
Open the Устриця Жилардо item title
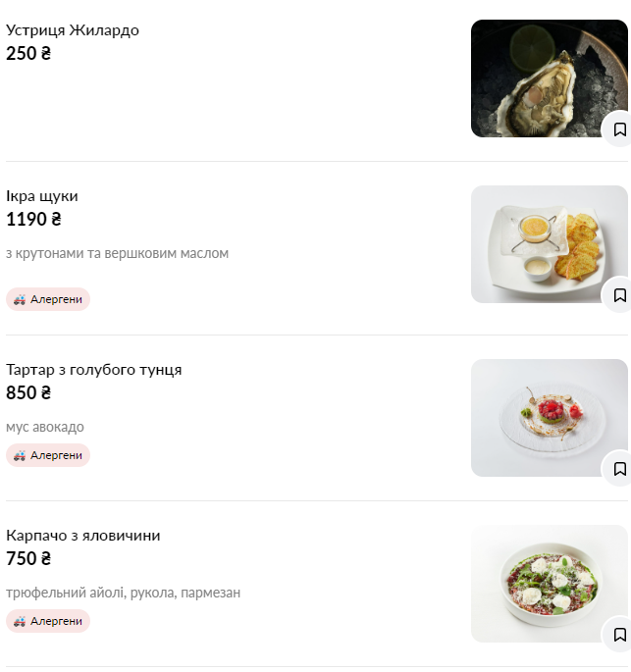[x=73, y=30]
